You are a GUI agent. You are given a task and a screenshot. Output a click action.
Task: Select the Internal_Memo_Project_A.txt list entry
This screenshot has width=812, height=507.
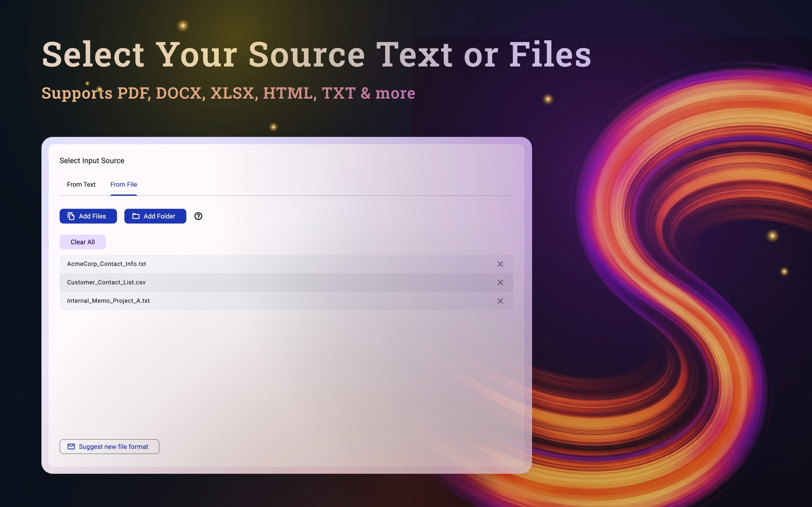(235, 301)
